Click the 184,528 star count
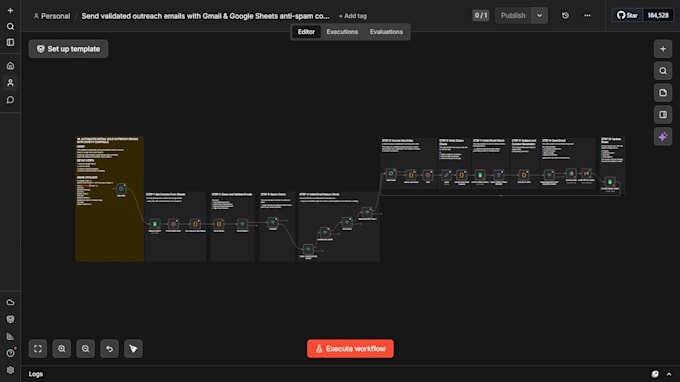680x382 pixels. (x=658, y=16)
